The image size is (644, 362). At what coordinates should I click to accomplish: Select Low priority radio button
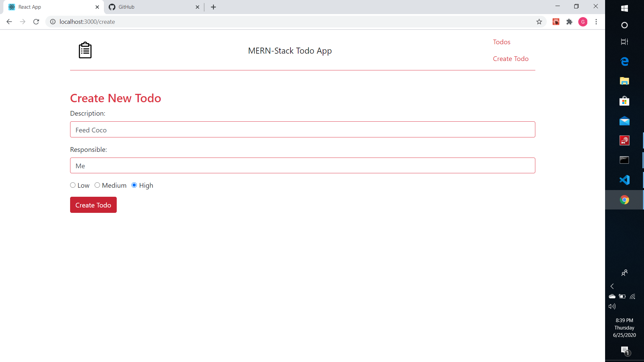pos(73,185)
